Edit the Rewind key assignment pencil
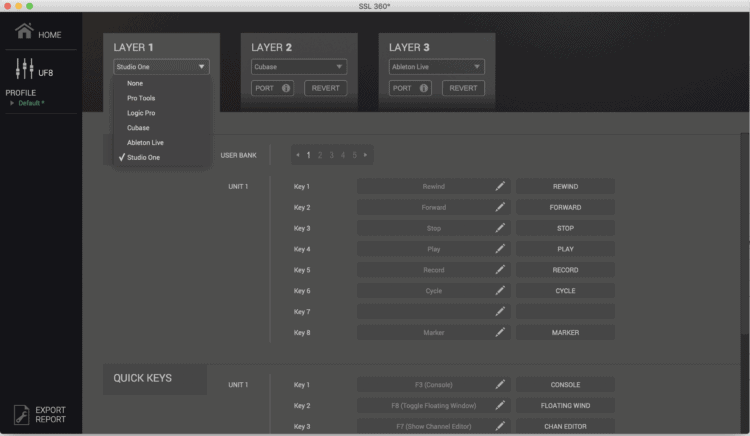Image resolution: width=750 pixels, height=436 pixels. coord(500,186)
